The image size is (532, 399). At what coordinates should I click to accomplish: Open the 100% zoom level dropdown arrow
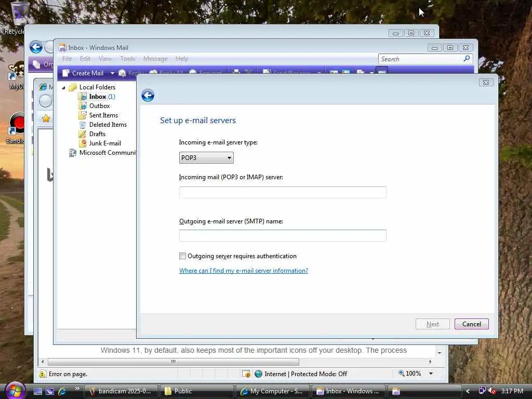pos(431,374)
